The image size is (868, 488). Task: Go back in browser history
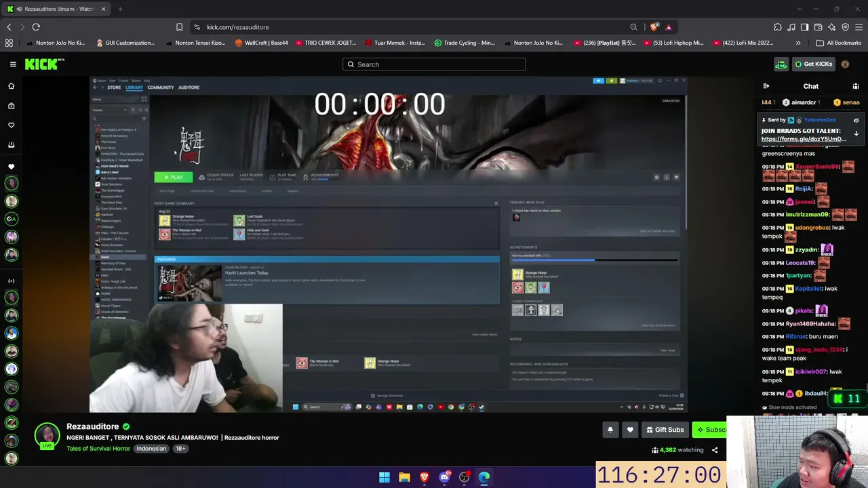[x=9, y=27]
